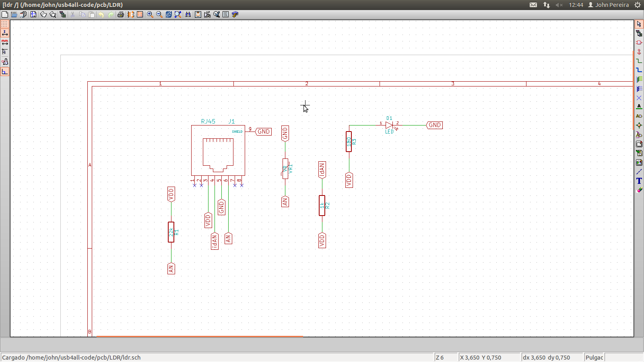
Task: Zoom in on the schematic
Action: [x=150, y=14]
